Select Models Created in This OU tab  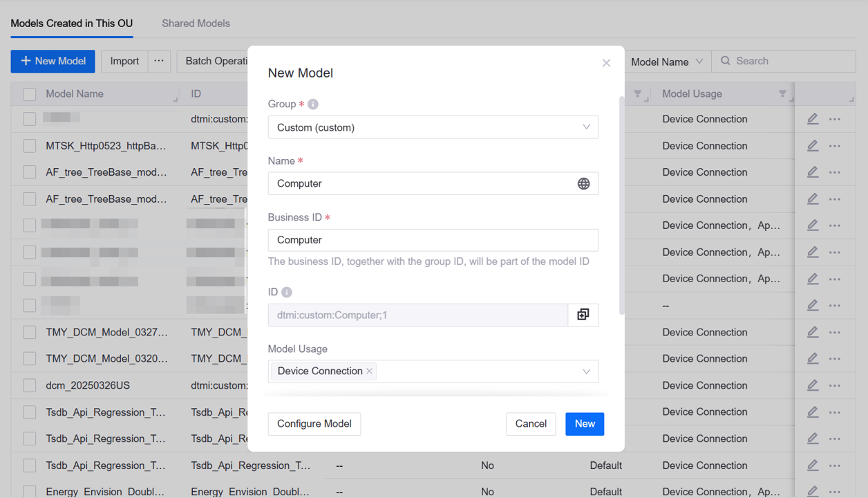[x=72, y=24]
